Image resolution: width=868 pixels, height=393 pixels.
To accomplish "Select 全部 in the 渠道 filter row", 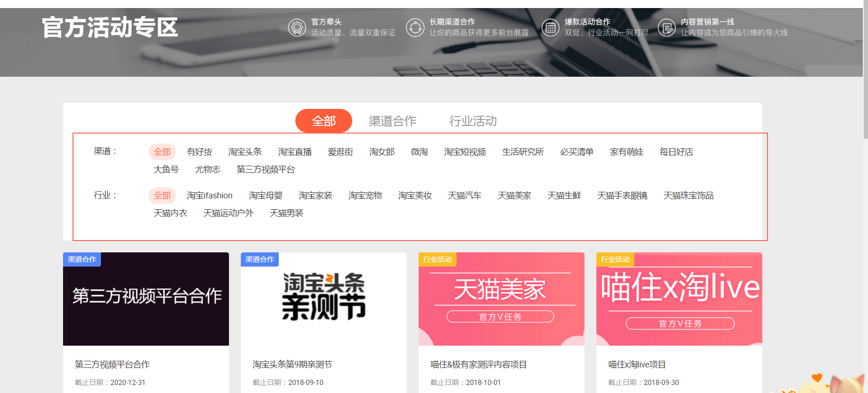I will 162,152.
